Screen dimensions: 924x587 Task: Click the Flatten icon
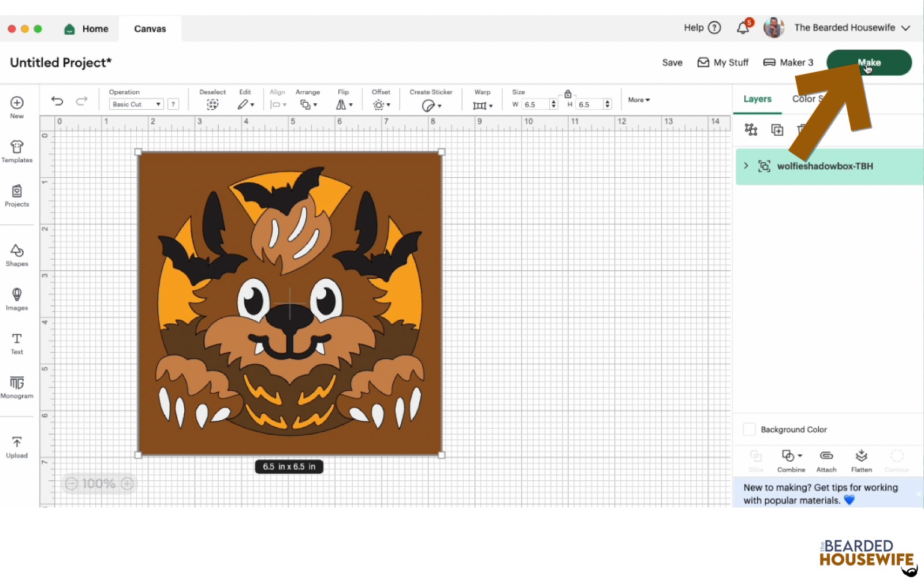[x=861, y=460]
